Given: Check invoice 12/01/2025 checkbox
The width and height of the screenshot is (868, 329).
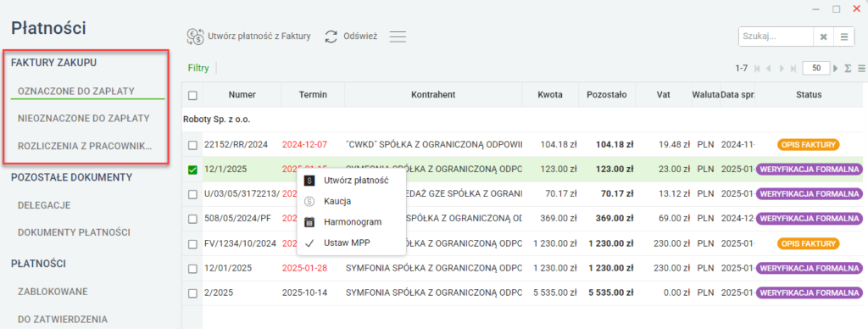Looking at the screenshot, I should click(192, 269).
